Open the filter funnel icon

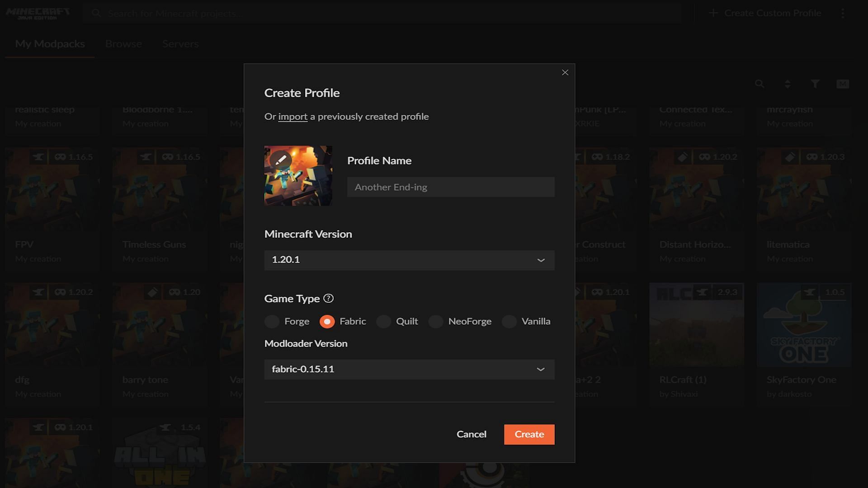pos(815,84)
